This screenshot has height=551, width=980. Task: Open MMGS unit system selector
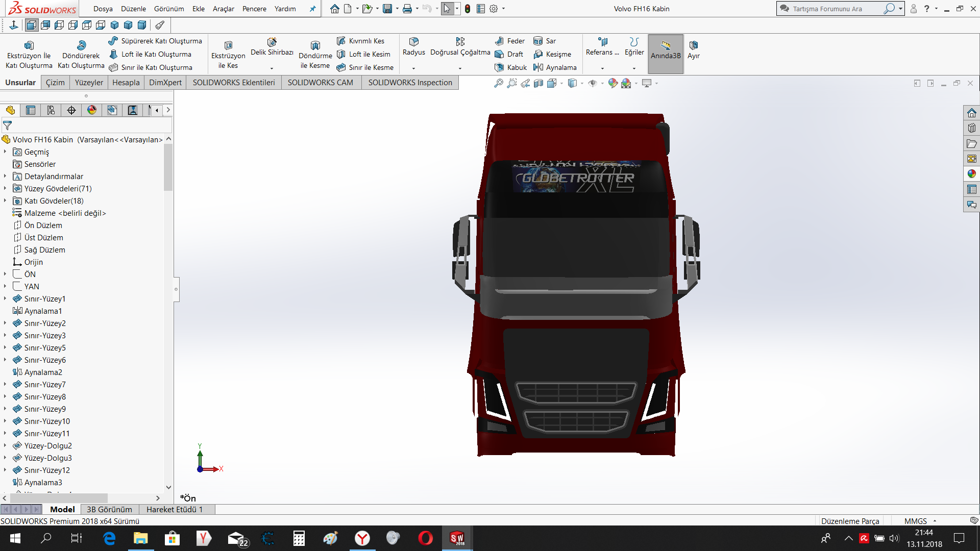[x=920, y=521]
